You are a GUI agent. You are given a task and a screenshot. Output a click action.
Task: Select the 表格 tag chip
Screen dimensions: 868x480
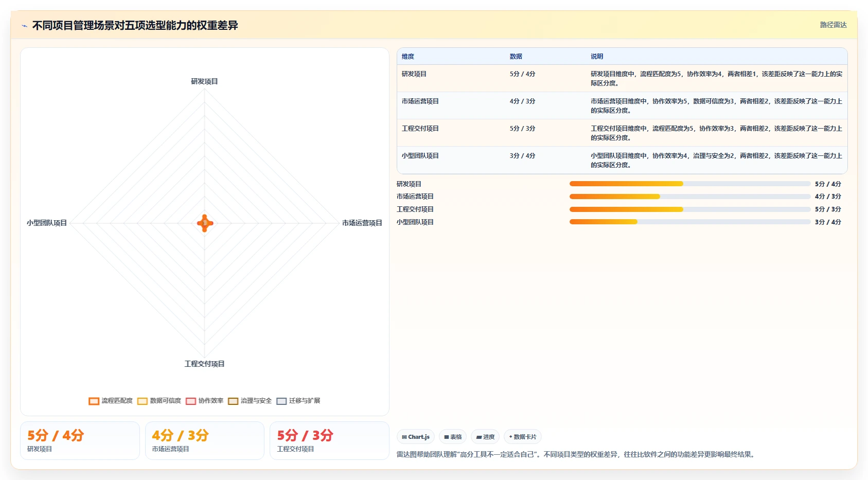coord(453,437)
